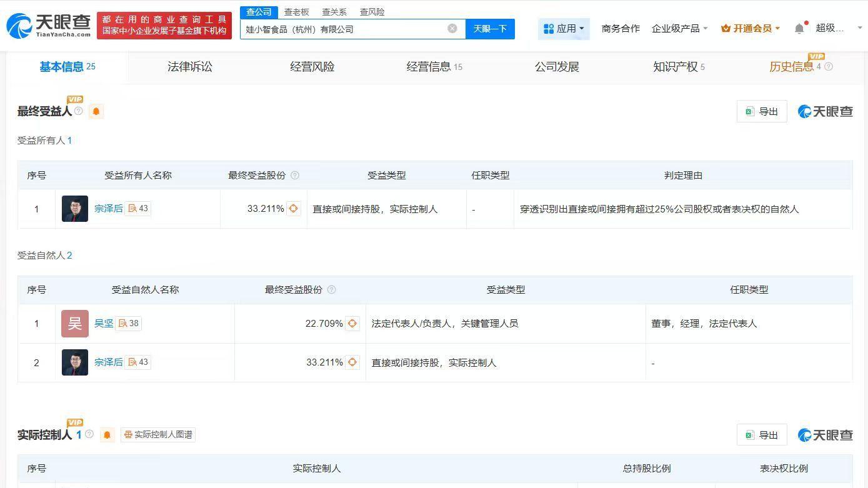Open the notification bell in header
The height and width of the screenshot is (488, 868).
click(x=799, y=29)
